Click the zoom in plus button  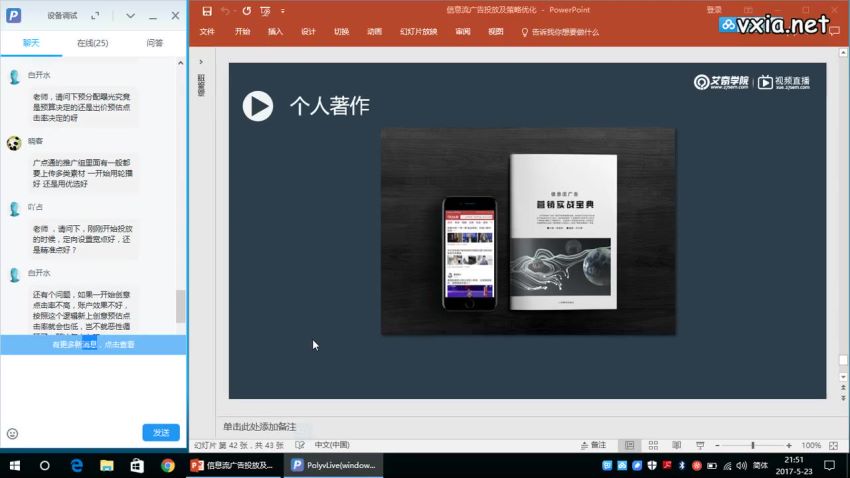789,445
